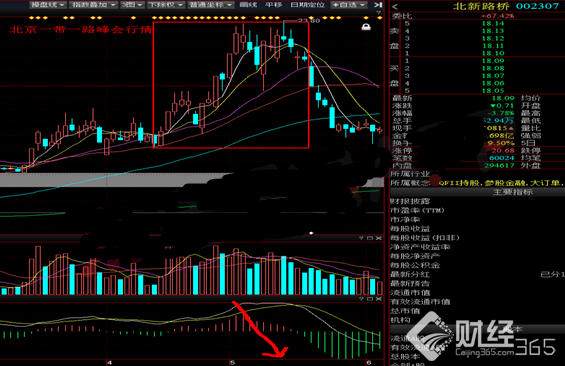Open the 普通坐标 coordinate dropdown
The width and height of the screenshot is (565, 366).
point(211,5)
